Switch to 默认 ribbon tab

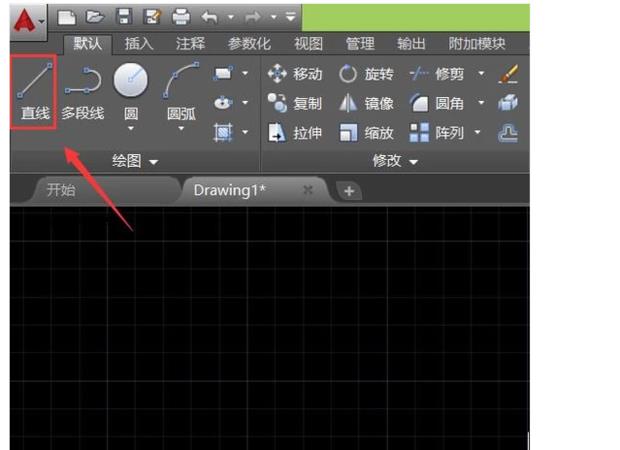[88, 43]
